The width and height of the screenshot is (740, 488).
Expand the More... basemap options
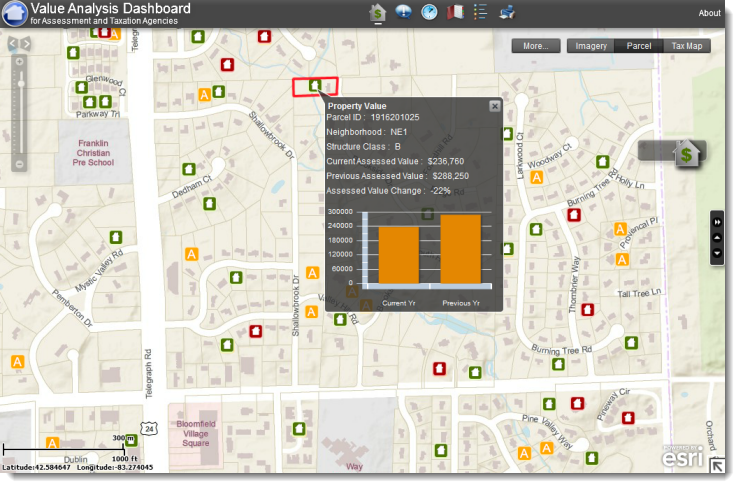(x=536, y=46)
